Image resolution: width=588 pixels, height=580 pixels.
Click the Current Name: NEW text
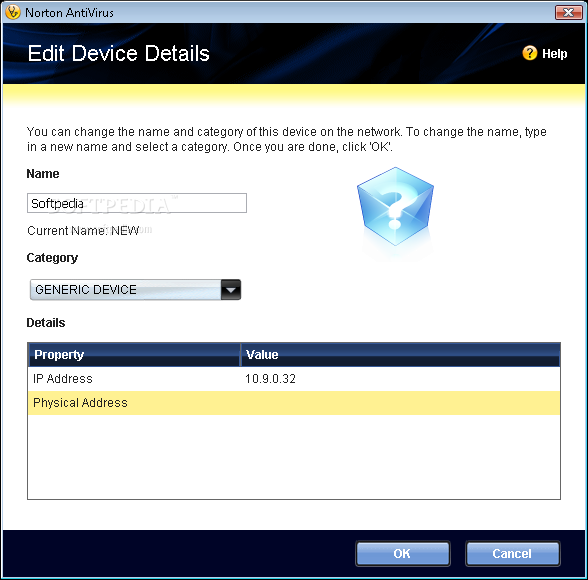pos(83,231)
